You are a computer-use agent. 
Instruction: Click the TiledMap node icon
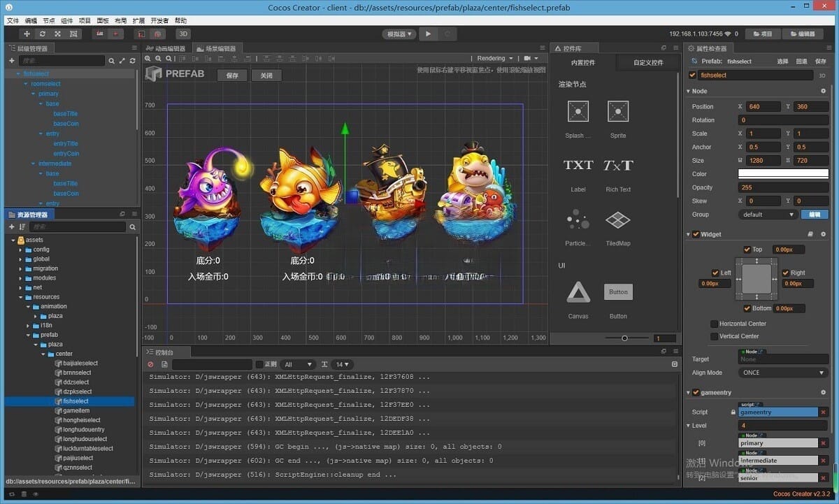click(618, 220)
